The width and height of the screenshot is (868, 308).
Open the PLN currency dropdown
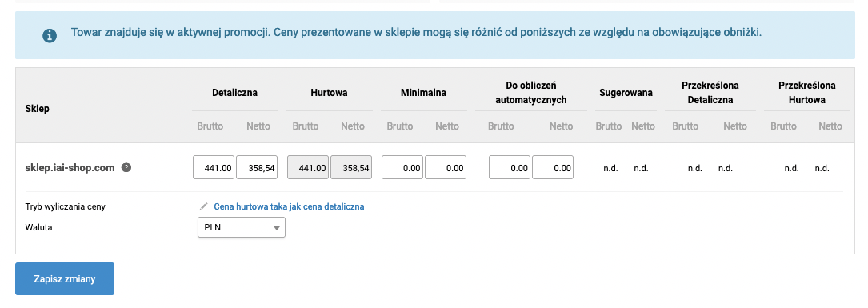click(242, 227)
